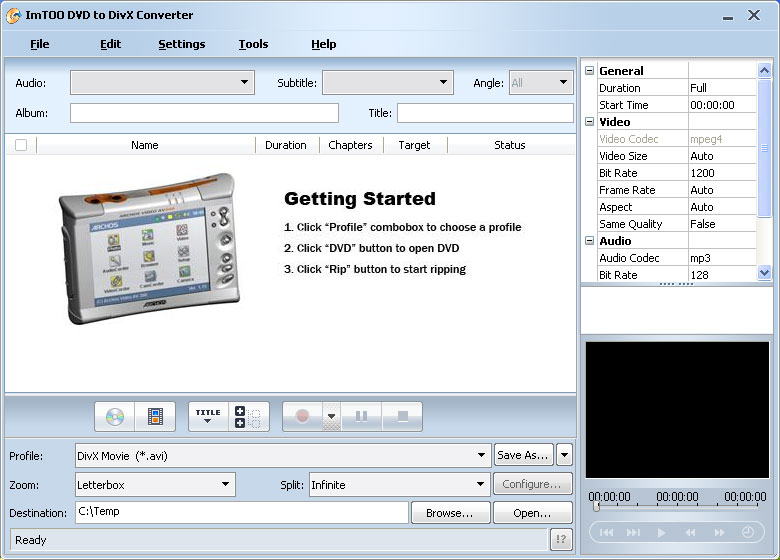Collapse the General properties section
This screenshot has width=780, height=560.
(x=590, y=71)
